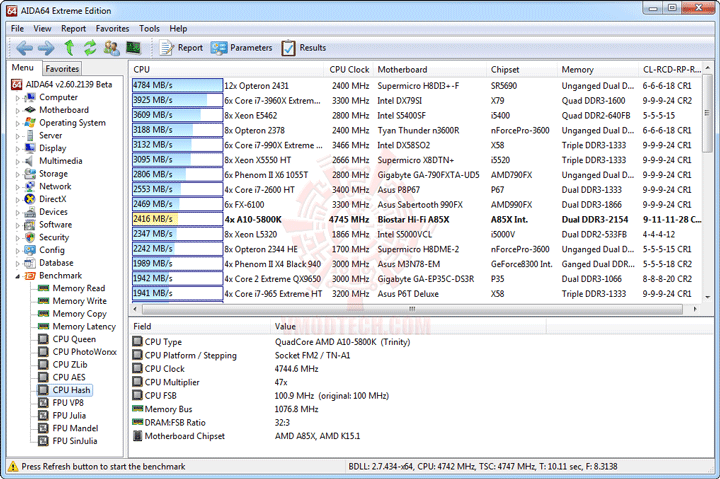The image size is (720, 479).
Task: Open FPU Julia benchmark icon
Action: click(43, 416)
